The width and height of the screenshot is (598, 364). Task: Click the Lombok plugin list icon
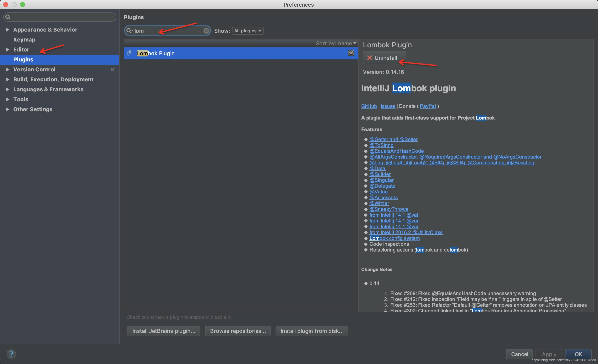[x=130, y=53]
